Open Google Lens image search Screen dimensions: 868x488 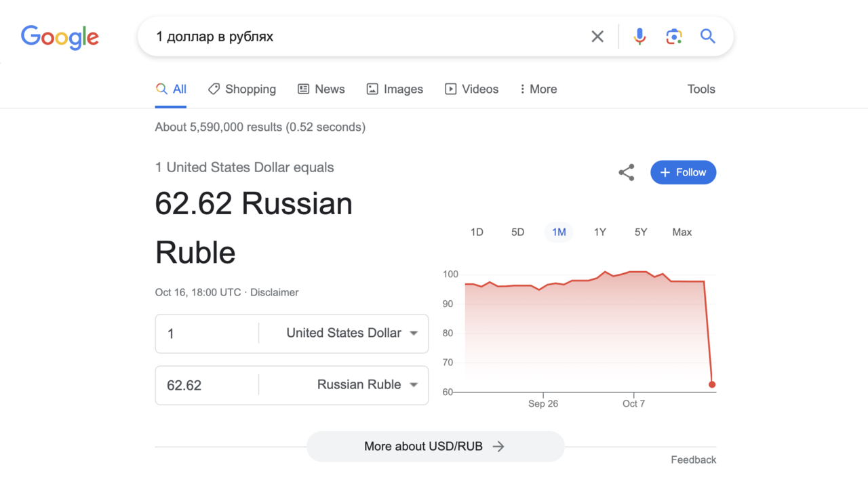673,36
